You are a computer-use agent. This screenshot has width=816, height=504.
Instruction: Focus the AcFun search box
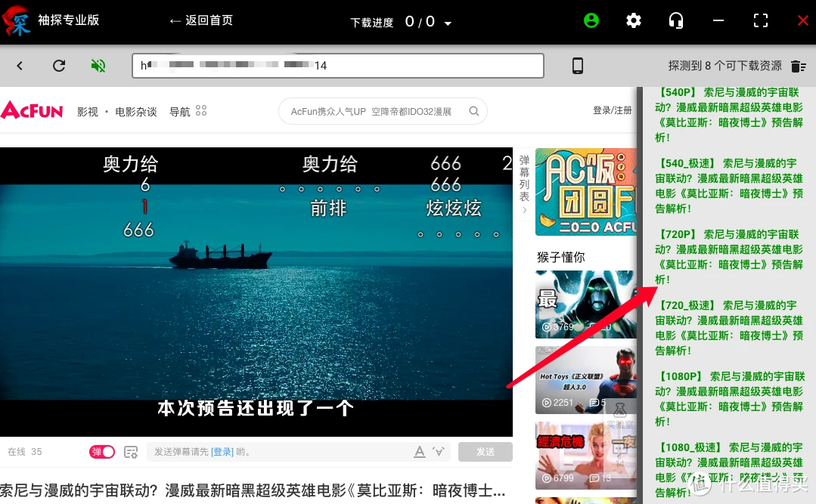click(x=383, y=111)
